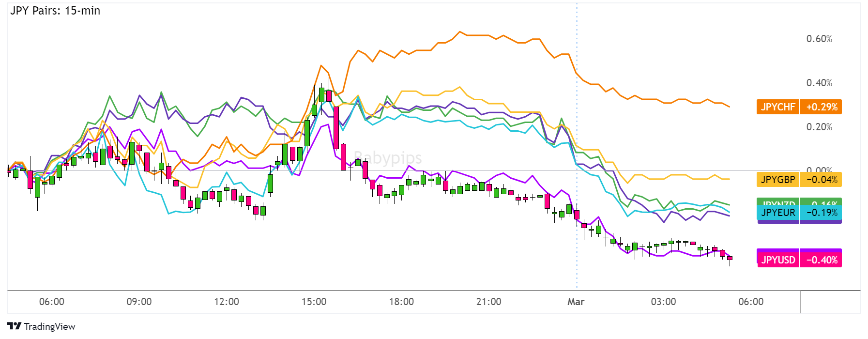Click the Babypips watermark on chart

pyautogui.click(x=388, y=158)
